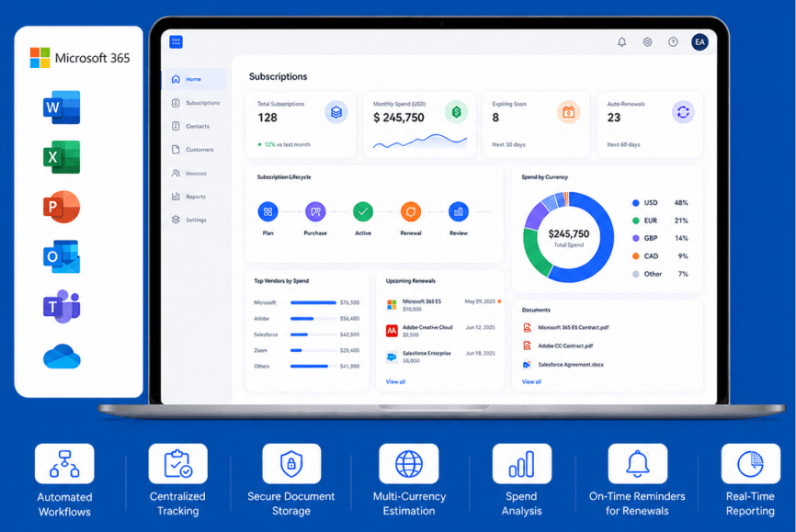796x532 pixels.
Task: Click the Total Subscriptions layers icon
Action: pos(336,112)
